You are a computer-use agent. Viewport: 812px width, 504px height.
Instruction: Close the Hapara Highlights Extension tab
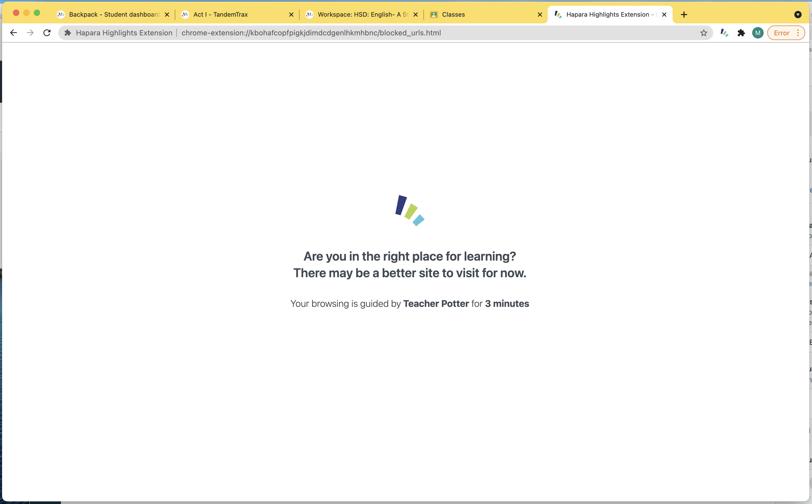coord(664,15)
